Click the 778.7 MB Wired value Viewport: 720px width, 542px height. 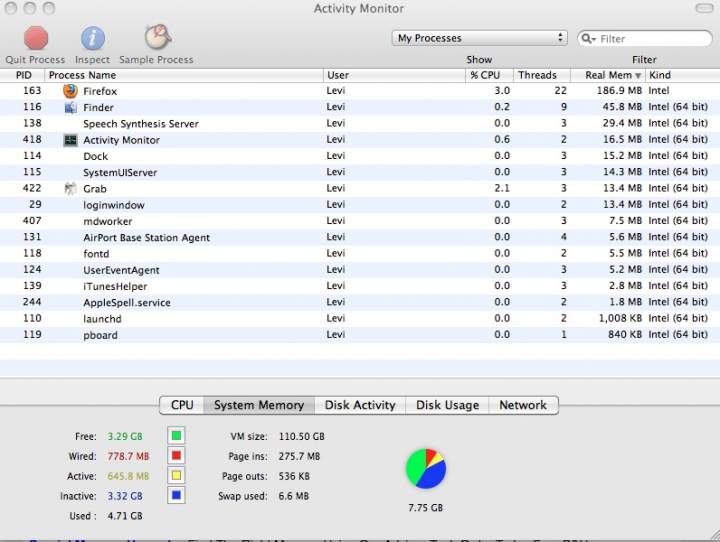tap(128, 456)
